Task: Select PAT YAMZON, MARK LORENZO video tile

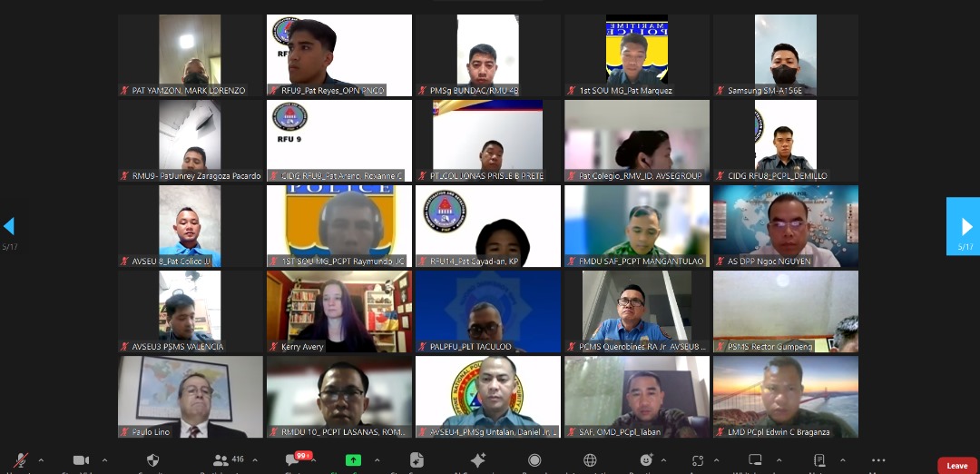Action: coord(191,55)
